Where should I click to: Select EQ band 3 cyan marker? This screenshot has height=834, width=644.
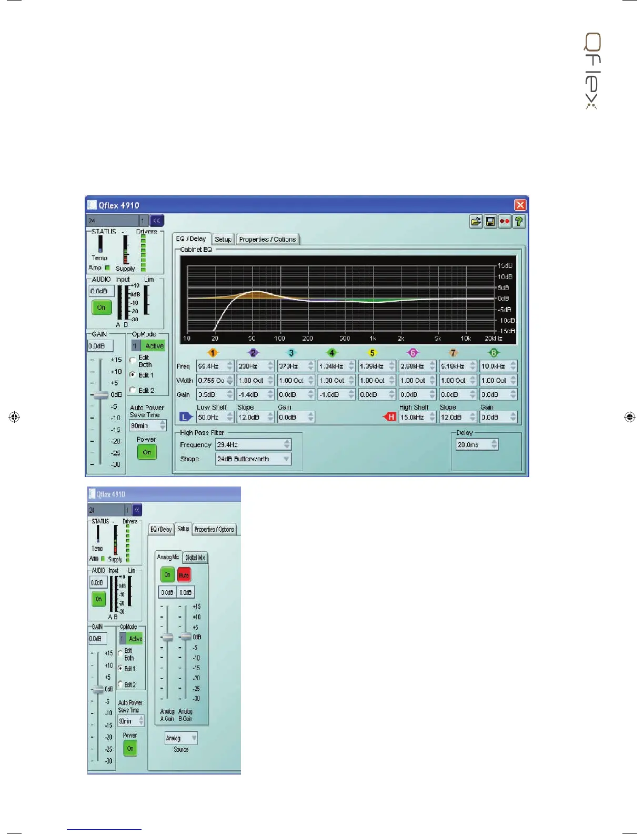pos(291,353)
